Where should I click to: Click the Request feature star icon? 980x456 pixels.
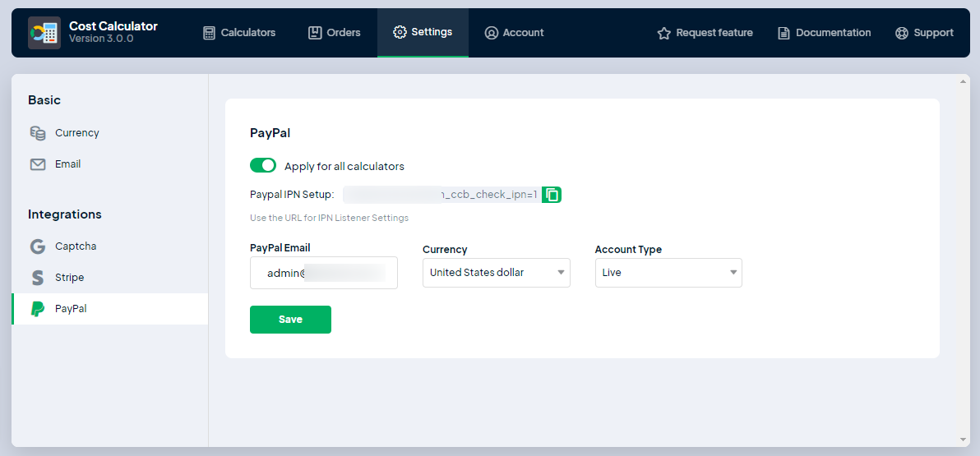[x=663, y=33]
